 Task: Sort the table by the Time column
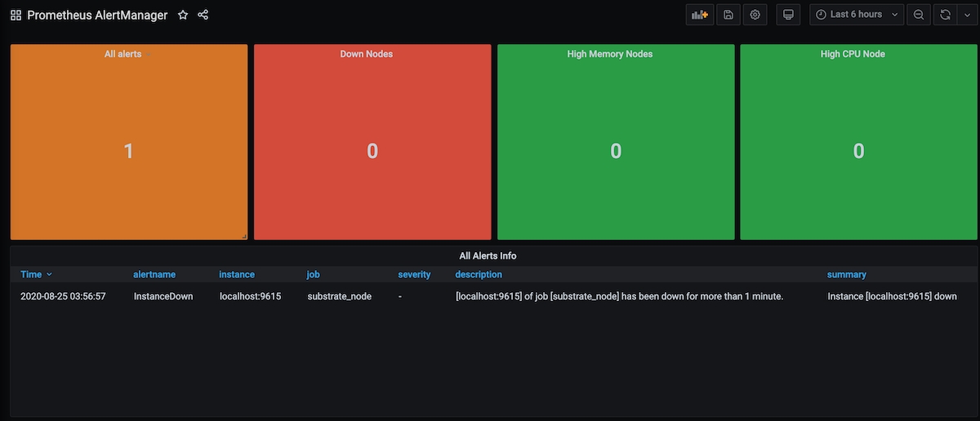(31, 275)
